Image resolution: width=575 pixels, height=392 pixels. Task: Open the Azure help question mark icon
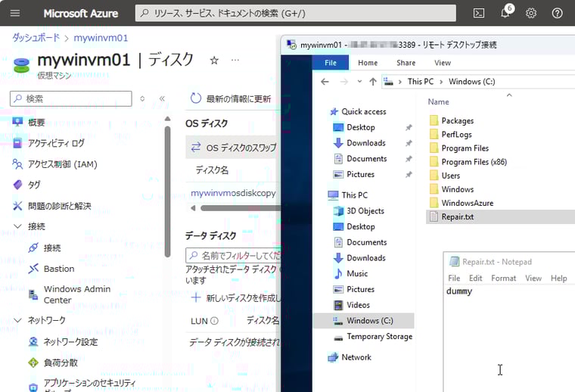coord(557,14)
